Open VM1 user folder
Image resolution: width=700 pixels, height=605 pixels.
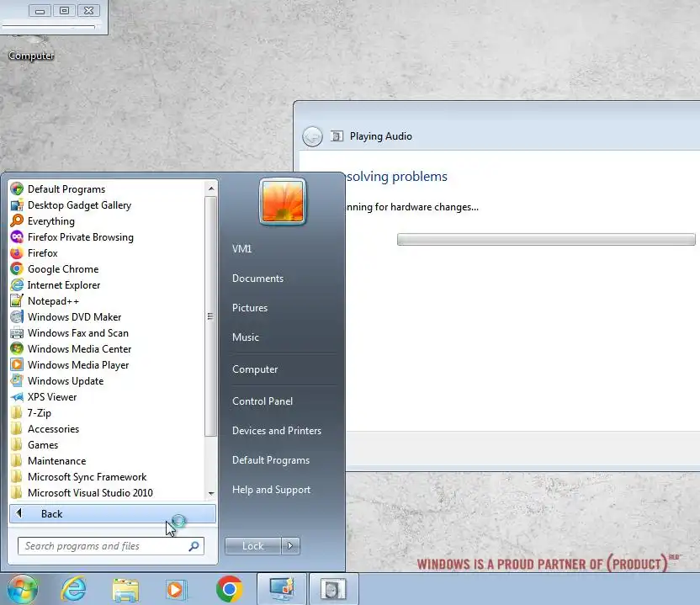point(242,249)
